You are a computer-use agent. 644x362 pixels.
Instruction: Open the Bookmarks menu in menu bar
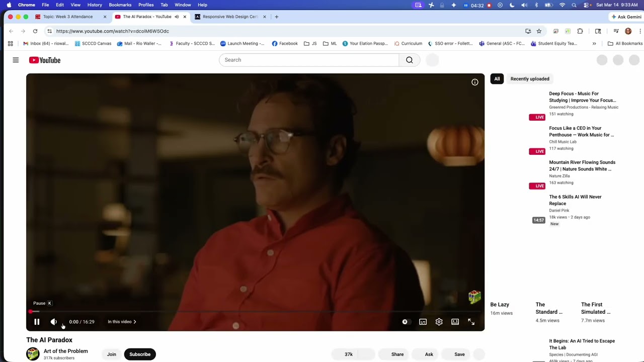pyautogui.click(x=120, y=5)
